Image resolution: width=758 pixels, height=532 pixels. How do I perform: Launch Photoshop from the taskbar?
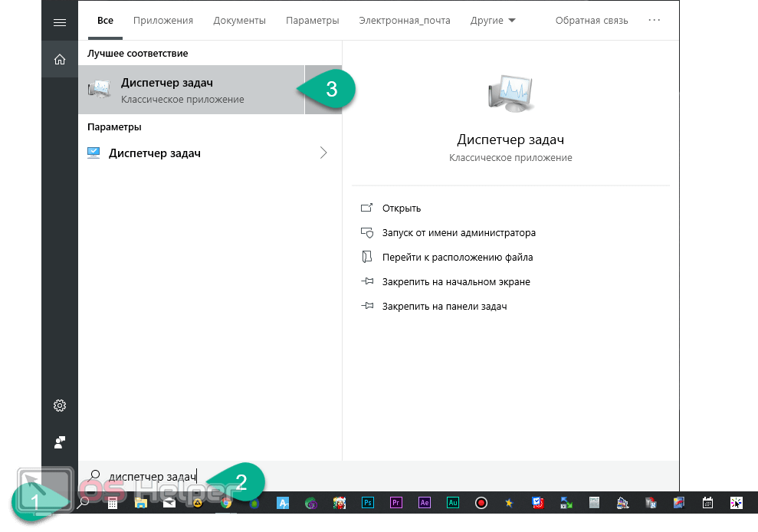(x=368, y=504)
